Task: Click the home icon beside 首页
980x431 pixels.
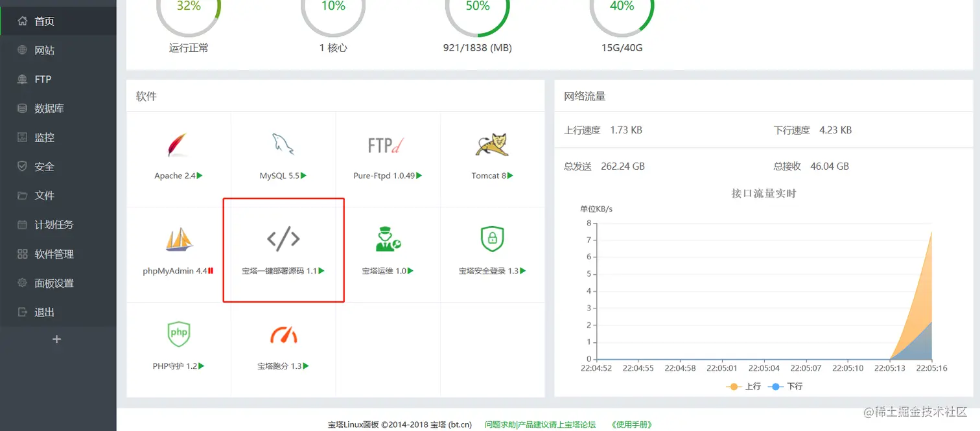Action: (23, 21)
